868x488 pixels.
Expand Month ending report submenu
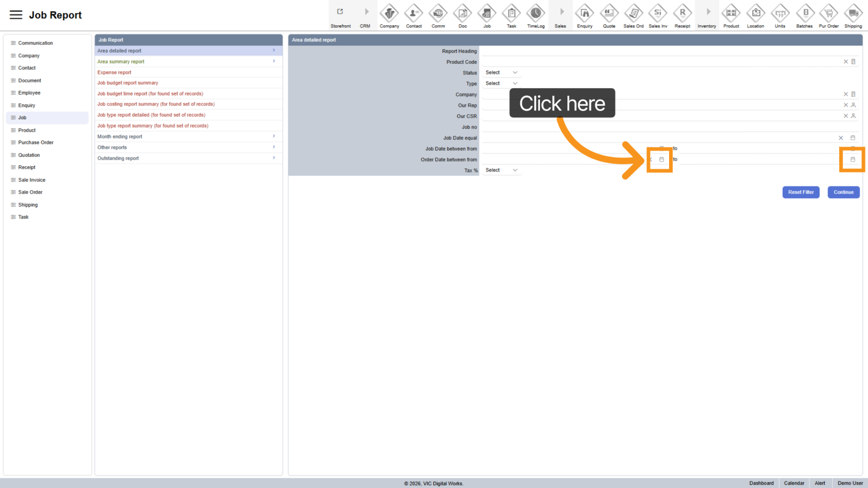click(188, 137)
